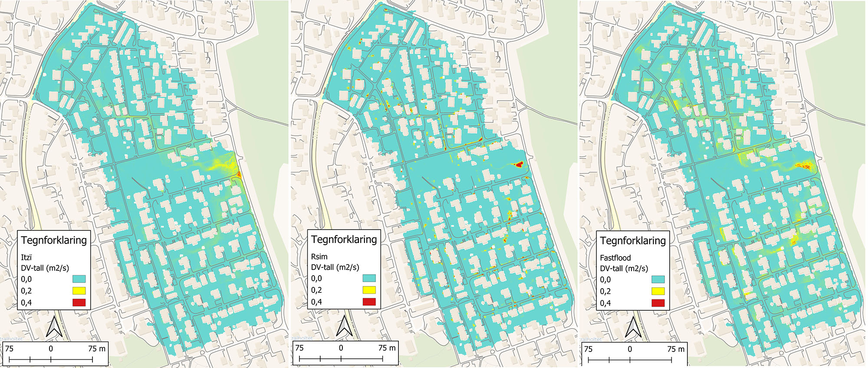Choose the cyan 0,0 swatch in Fastflood legend
Image resolution: width=868 pixels, height=368 pixels.
(x=658, y=279)
